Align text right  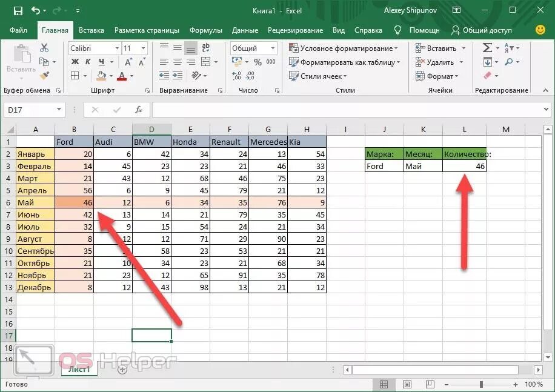(191, 62)
